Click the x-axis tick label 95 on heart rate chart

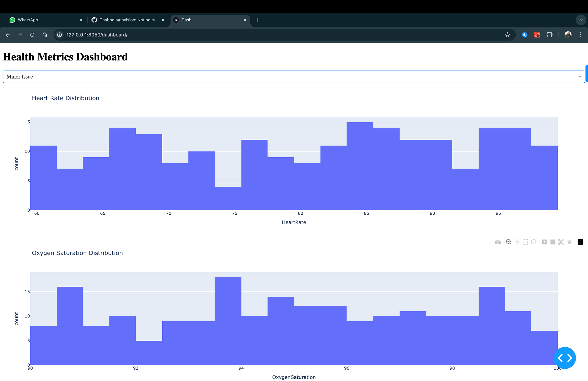tap(498, 213)
